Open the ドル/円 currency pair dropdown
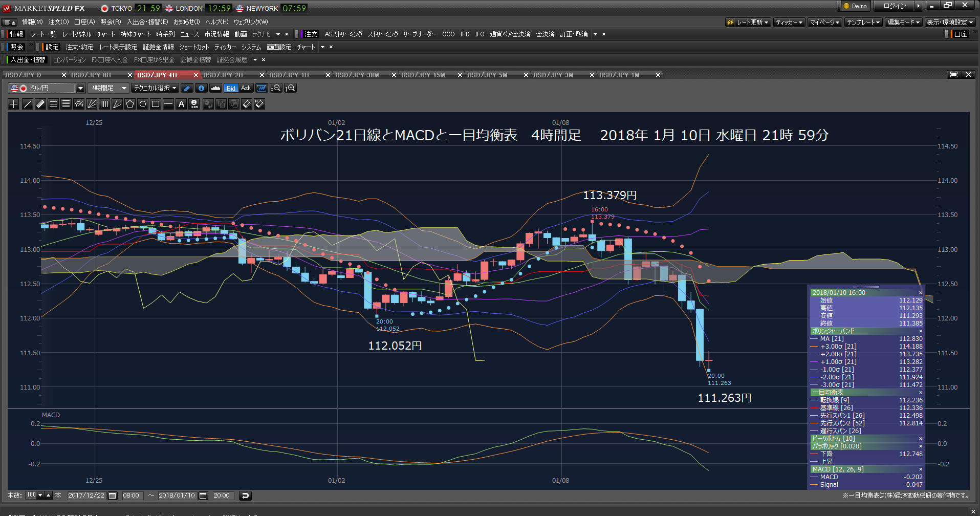Screen dimensions: 980x516 coord(80,88)
